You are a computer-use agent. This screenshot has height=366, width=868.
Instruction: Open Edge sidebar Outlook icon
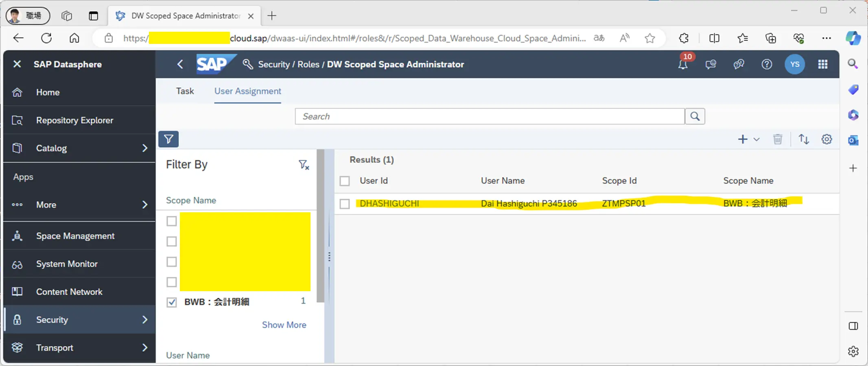(853, 140)
